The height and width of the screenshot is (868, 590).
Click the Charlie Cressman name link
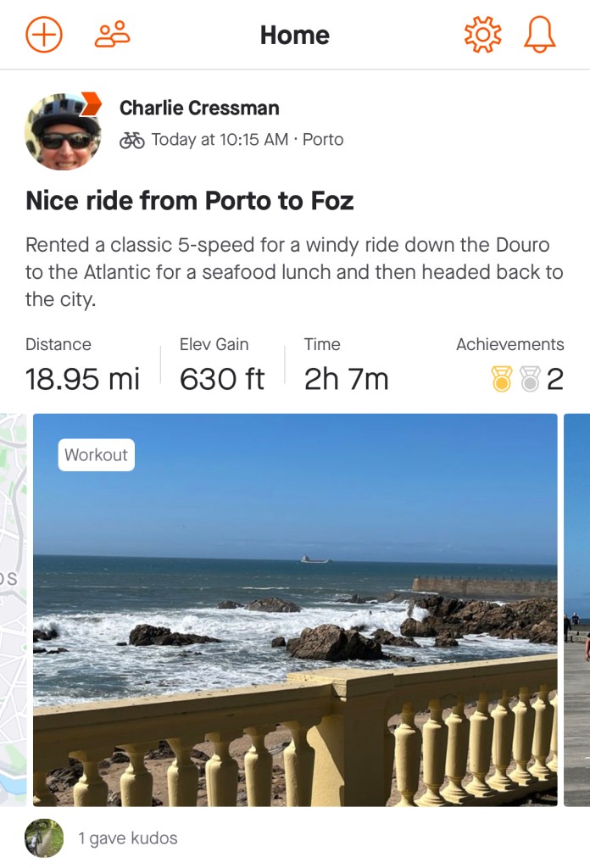tap(199, 108)
